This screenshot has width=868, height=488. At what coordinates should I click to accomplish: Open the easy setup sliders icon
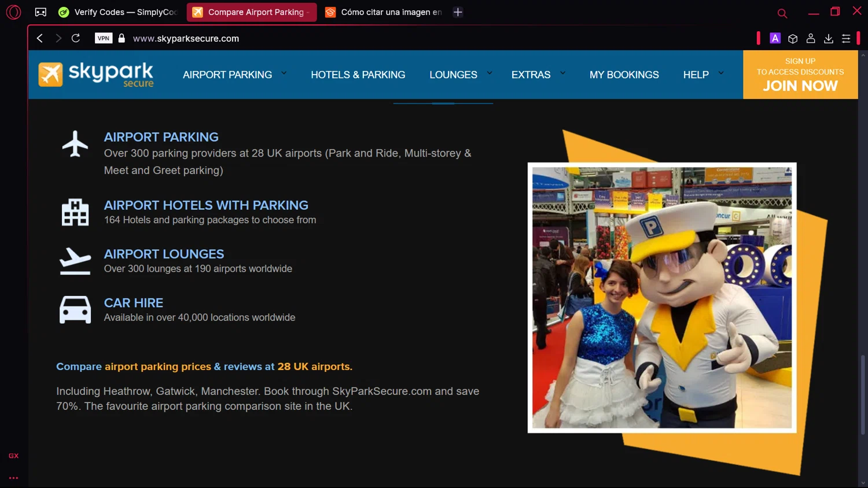click(x=846, y=38)
